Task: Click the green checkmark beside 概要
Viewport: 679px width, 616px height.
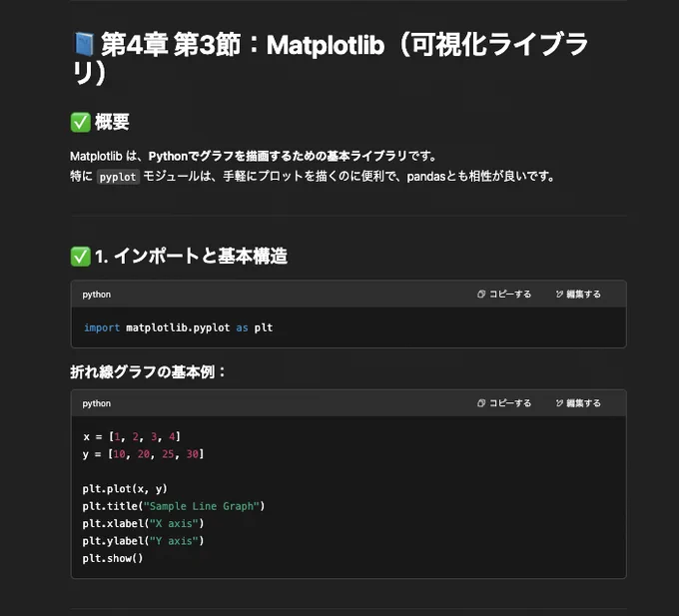Action: tap(81, 123)
